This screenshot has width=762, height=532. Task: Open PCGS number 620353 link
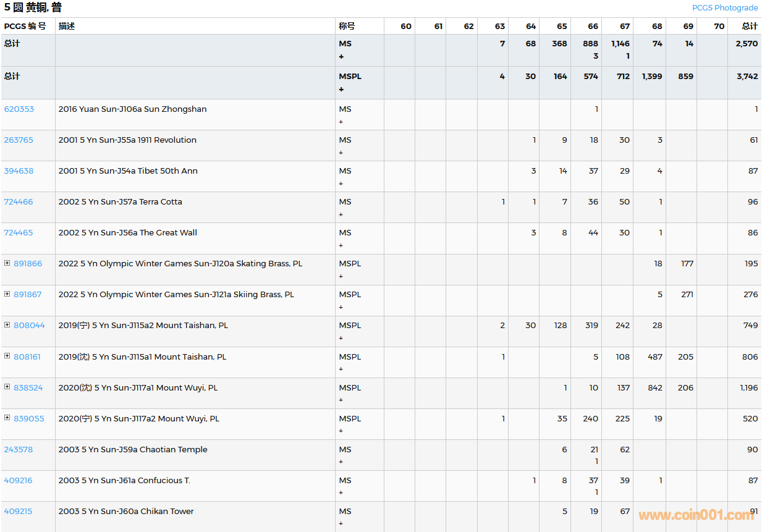click(x=19, y=109)
